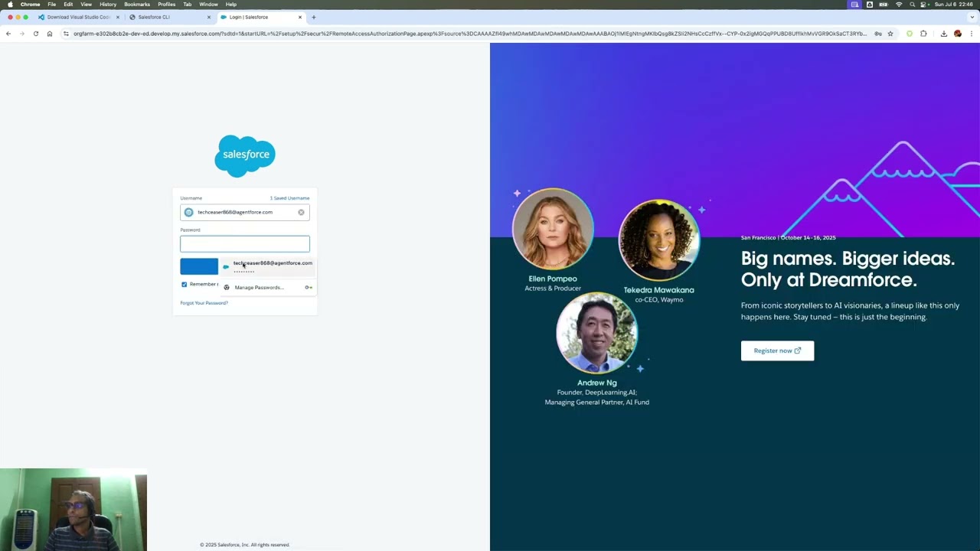Click the purple screen-recording menu bar icon
980x551 pixels.
[854, 5]
